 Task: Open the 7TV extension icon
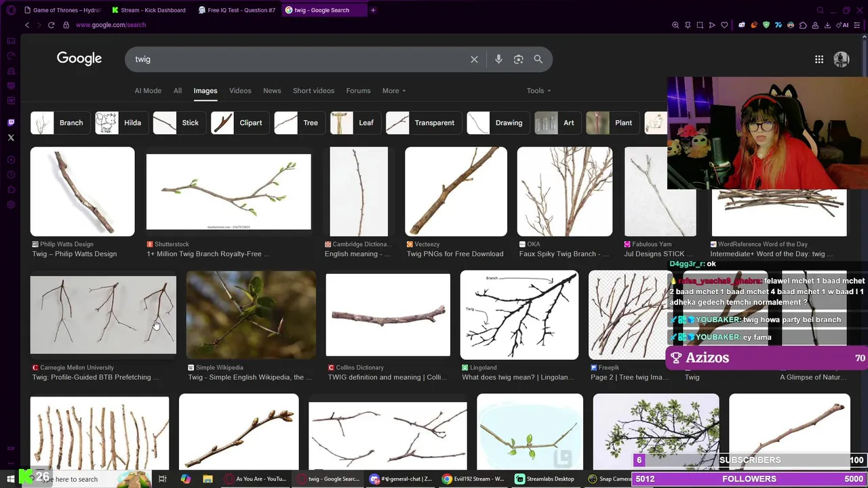pyautogui.click(x=778, y=25)
